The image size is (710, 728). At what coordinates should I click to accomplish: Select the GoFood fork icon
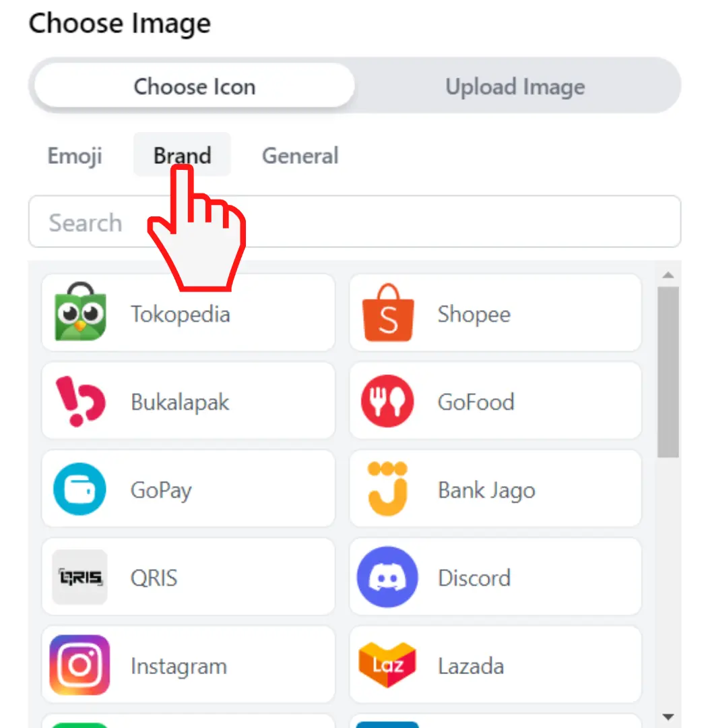coord(387,402)
